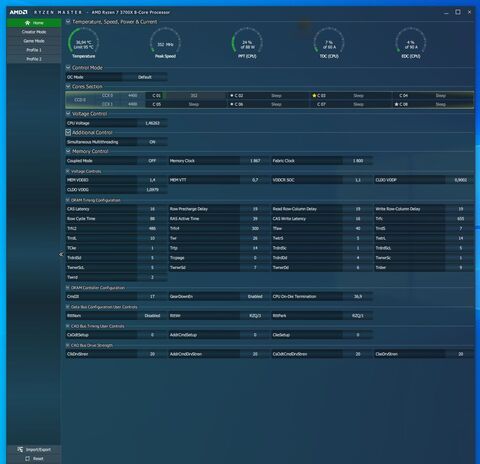Click the CLDO VDDG value
480x464 pixels.
[x=152, y=189]
